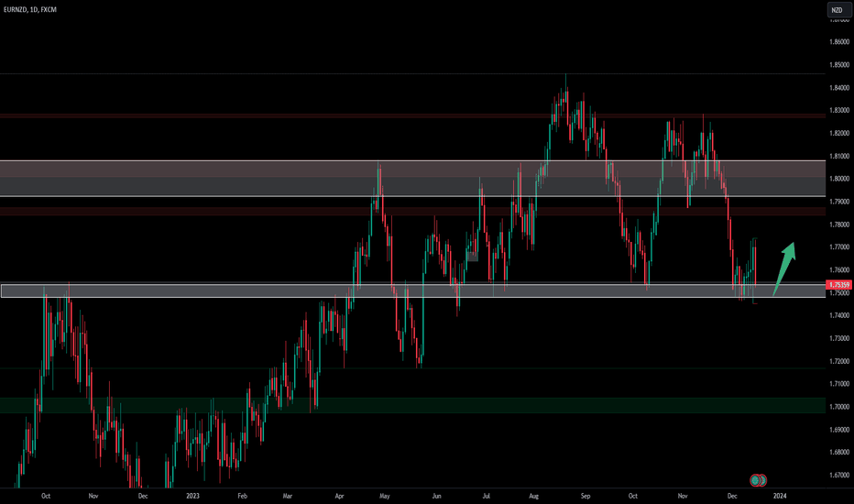The height and width of the screenshot is (504, 854).
Task: Click the 1.68000 price scale label
Action: [839, 453]
